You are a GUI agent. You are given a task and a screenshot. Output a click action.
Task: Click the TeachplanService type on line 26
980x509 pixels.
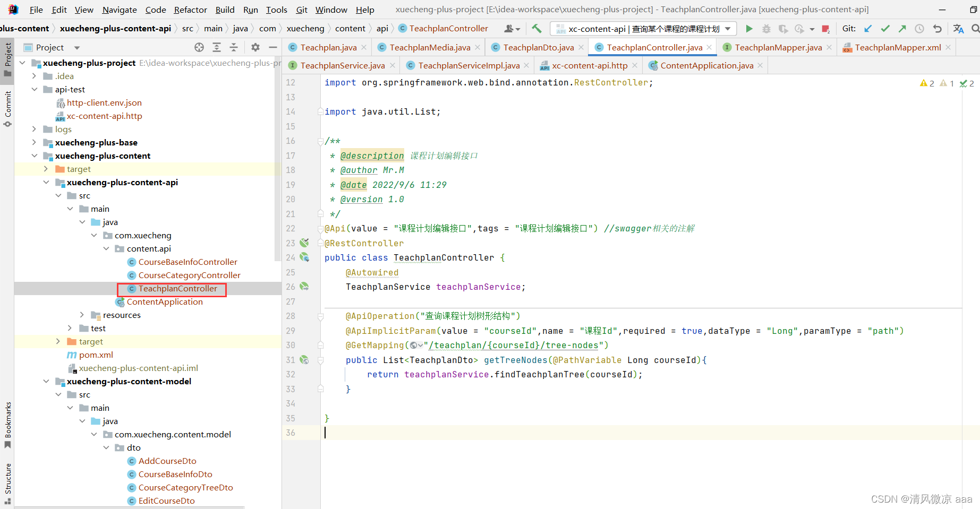388,287
